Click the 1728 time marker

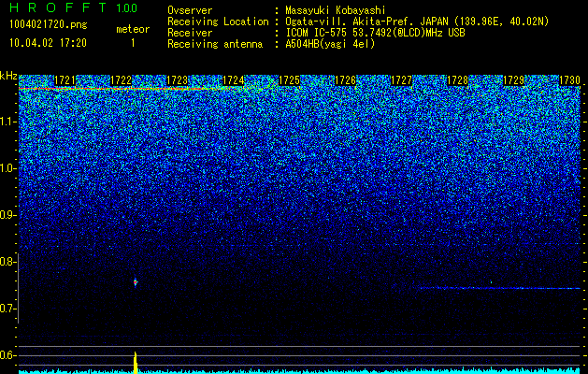tap(457, 80)
